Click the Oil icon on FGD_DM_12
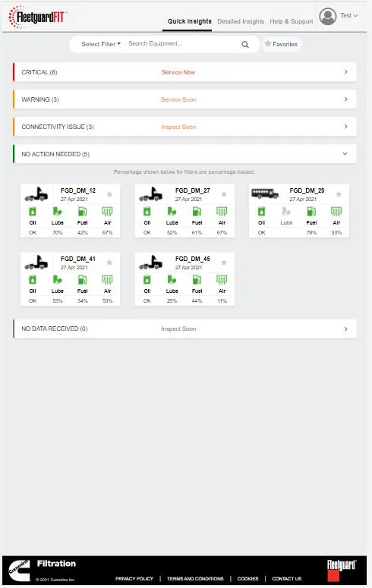 (x=33, y=212)
